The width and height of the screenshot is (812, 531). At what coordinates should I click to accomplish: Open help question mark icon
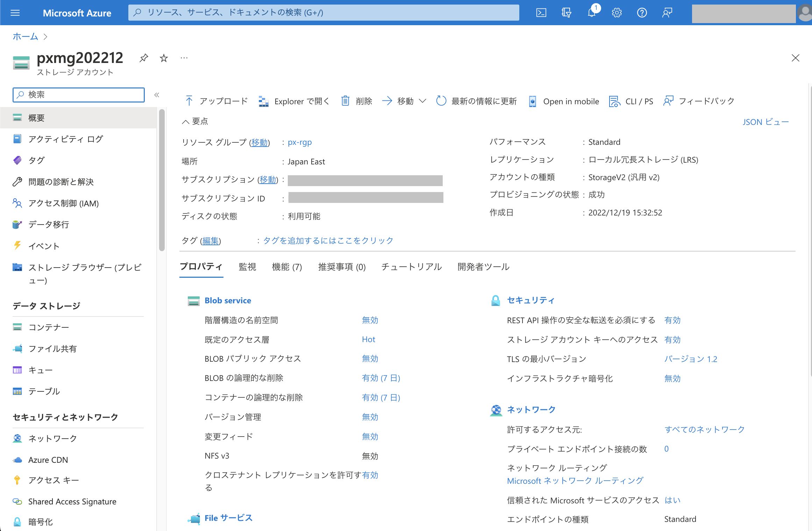coord(642,13)
